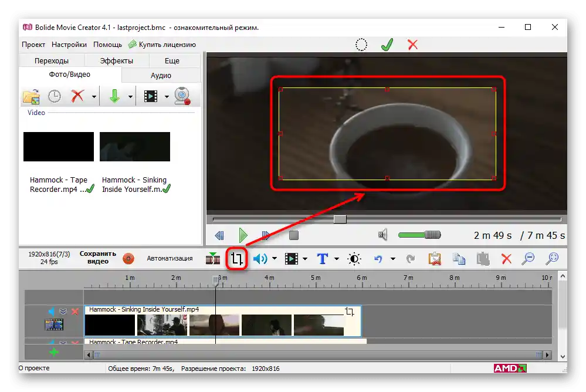The height and width of the screenshot is (392, 586).
Task: Click the red record disc next to Сохранить видео
Action: [128, 258]
